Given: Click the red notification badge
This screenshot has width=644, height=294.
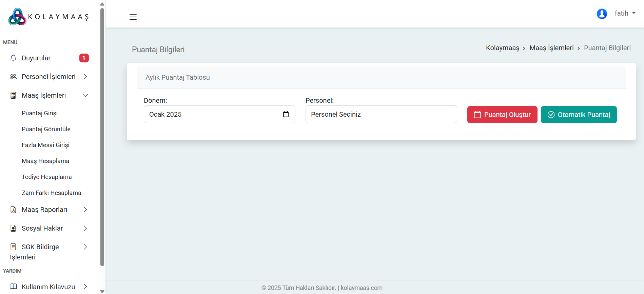Looking at the screenshot, I should point(84,58).
